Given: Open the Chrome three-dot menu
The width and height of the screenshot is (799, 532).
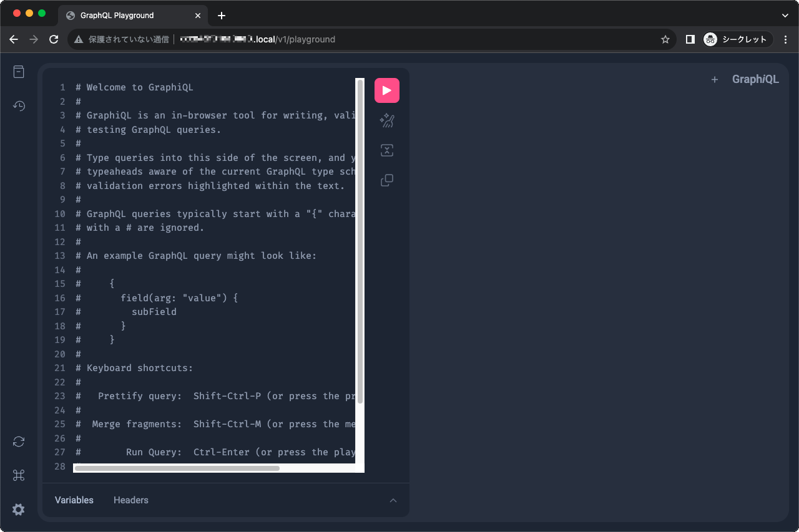Looking at the screenshot, I should coord(786,39).
